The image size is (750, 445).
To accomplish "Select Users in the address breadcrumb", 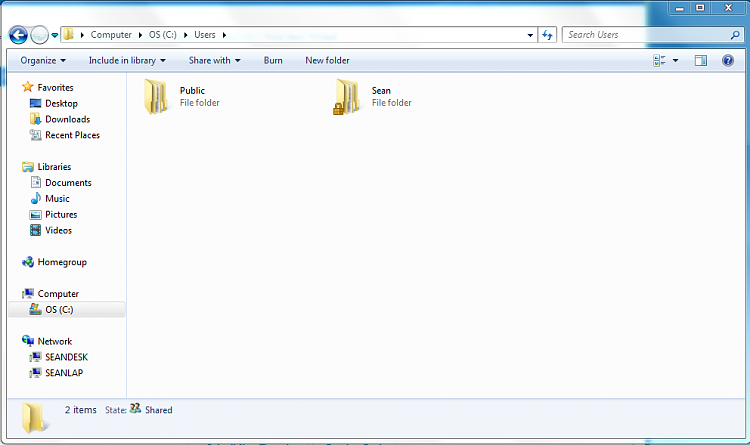I will pos(205,35).
